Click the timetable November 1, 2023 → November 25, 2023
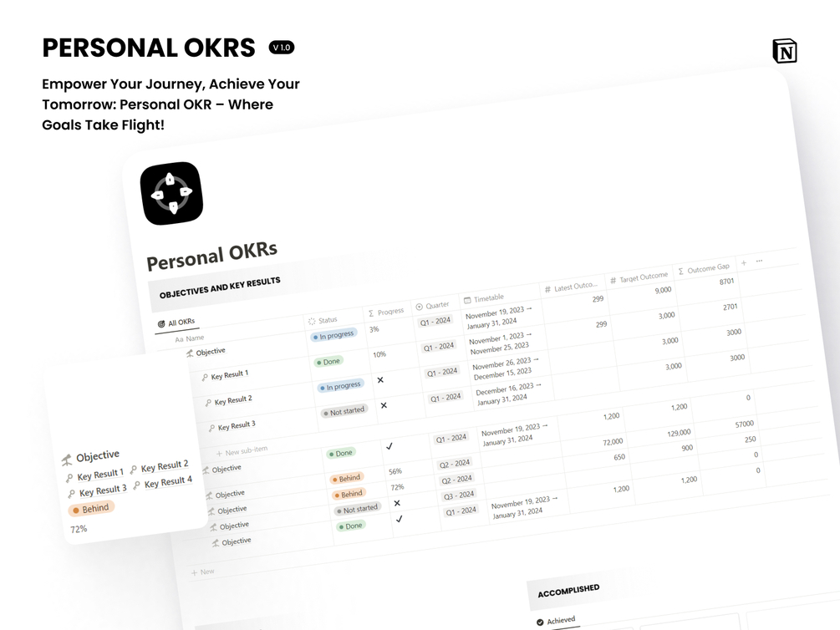The height and width of the screenshot is (630, 840). (x=500, y=343)
